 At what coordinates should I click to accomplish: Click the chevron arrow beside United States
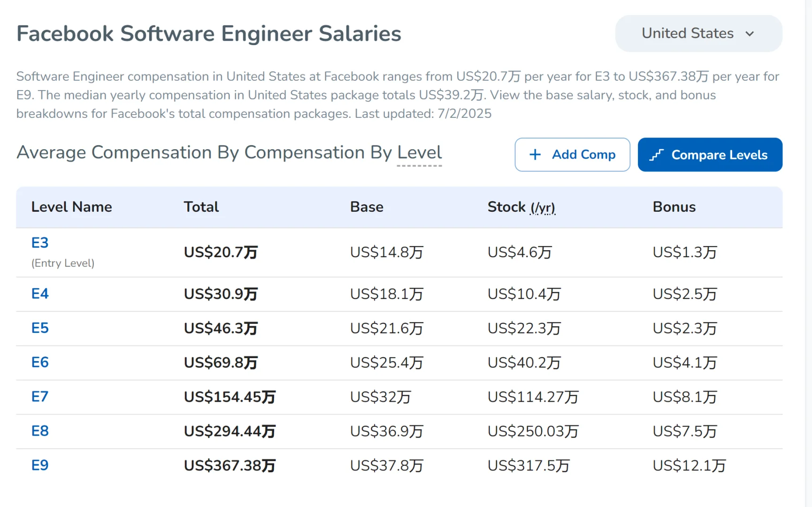pyautogui.click(x=750, y=34)
